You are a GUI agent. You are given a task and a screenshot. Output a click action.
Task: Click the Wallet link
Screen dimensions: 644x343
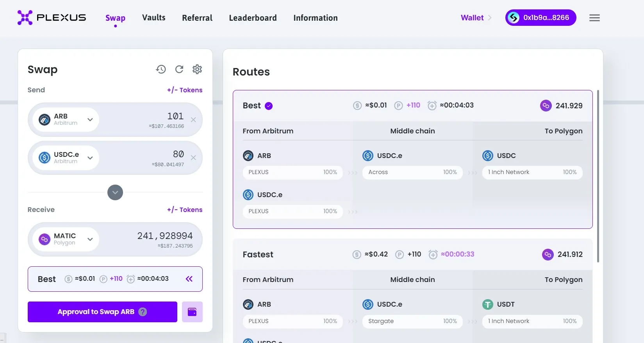472,18
